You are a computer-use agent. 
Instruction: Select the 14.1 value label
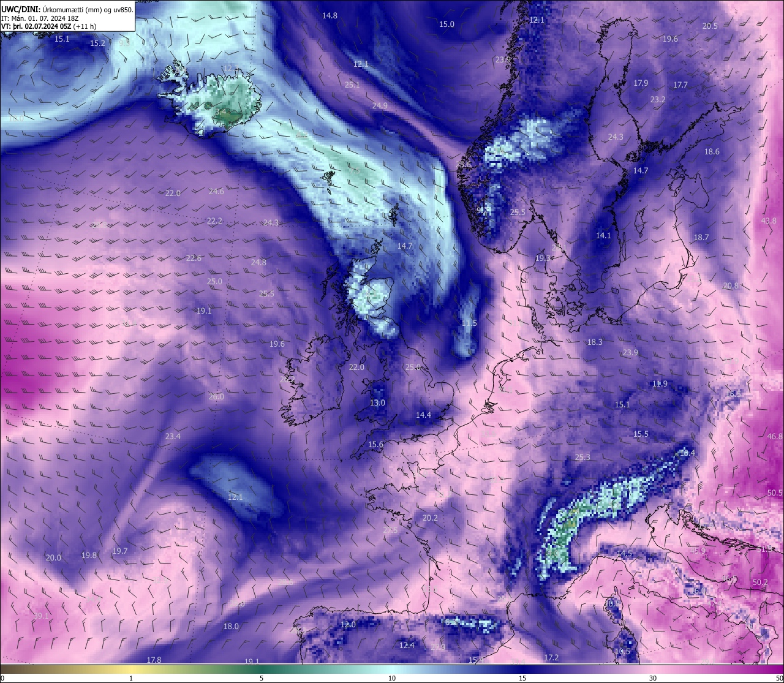point(603,235)
